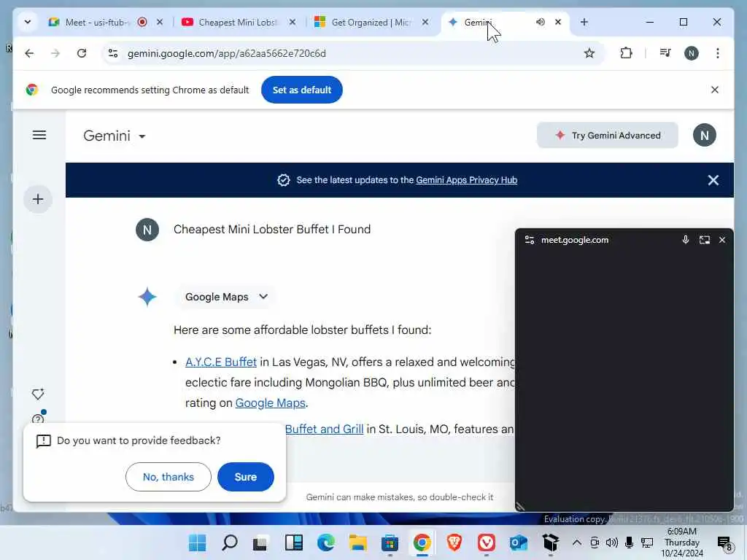This screenshot has width=747, height=560.
Task: Expand the Google Maps source chevron
Action: coord(263,297)
